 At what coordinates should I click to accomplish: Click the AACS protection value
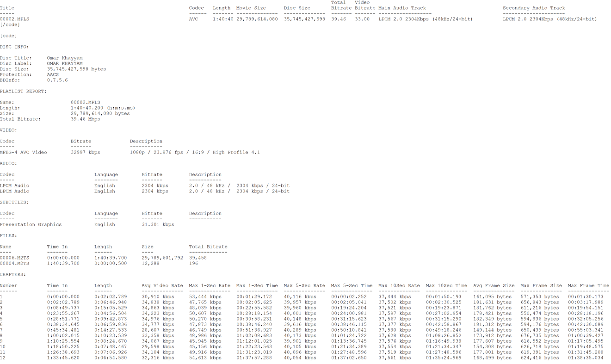click(x=53, y=74)
